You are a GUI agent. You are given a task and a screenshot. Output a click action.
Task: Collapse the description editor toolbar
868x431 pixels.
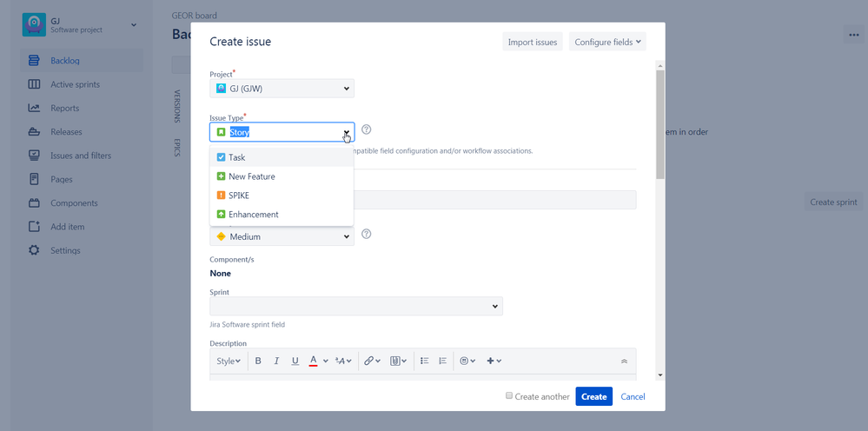pos(624,361)
